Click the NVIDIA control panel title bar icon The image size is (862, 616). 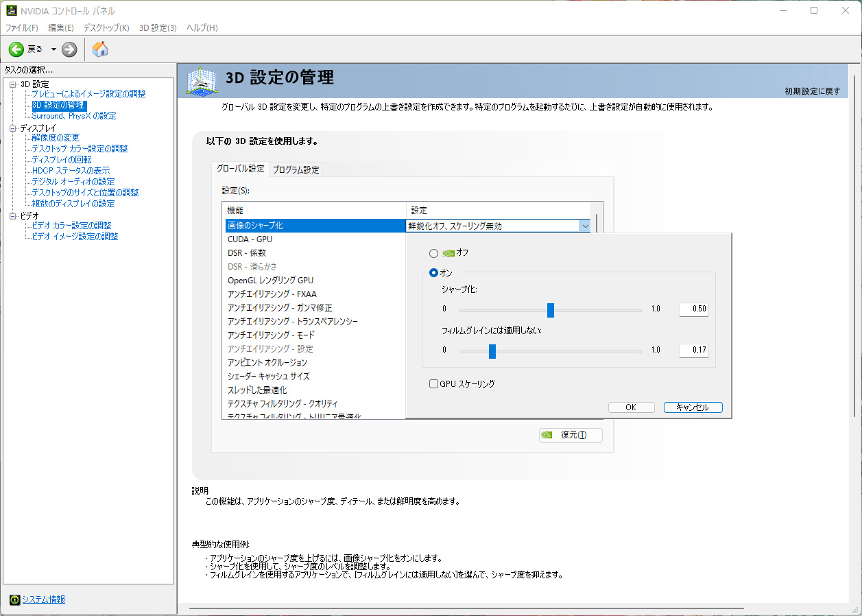pyautogui.click(x=12, y=11)
